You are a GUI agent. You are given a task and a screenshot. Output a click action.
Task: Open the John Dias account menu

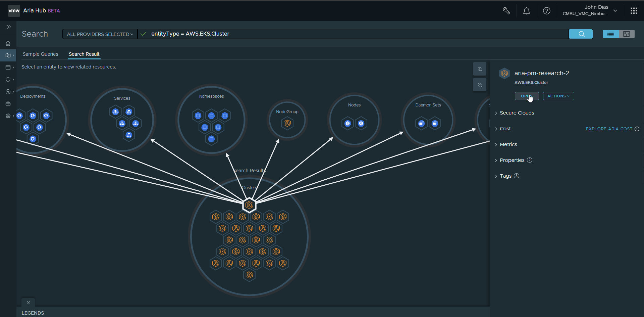click(590, 10)
